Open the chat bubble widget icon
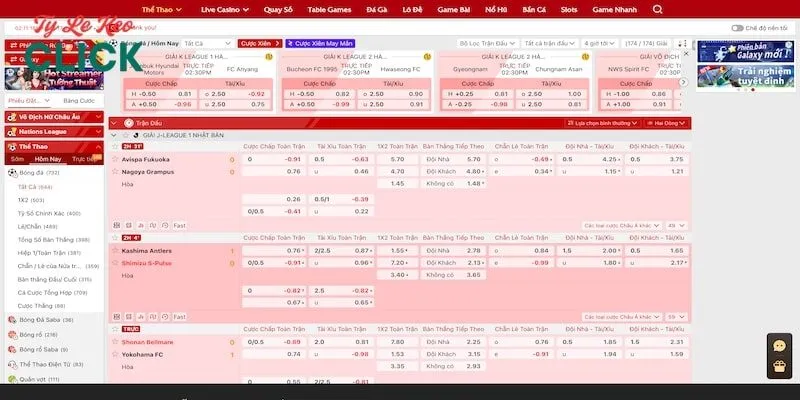This screenshot has height=400, width=800. coord(779,345)
